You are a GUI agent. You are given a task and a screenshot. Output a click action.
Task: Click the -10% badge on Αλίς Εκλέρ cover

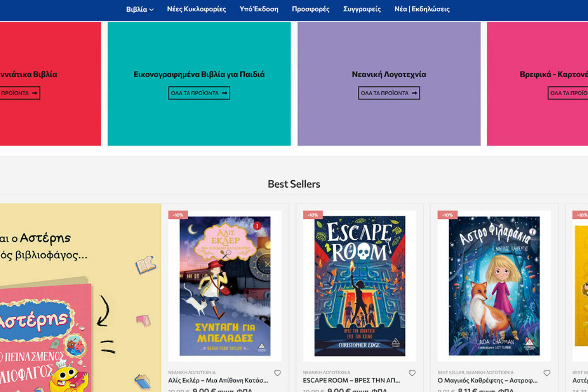tap(178, 215)
